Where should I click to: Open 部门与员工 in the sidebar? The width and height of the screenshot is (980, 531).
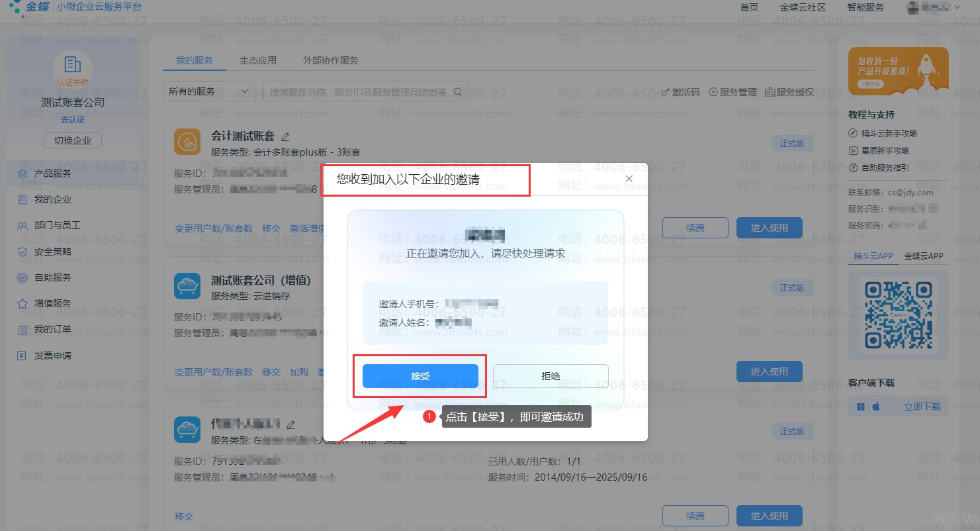57,225
